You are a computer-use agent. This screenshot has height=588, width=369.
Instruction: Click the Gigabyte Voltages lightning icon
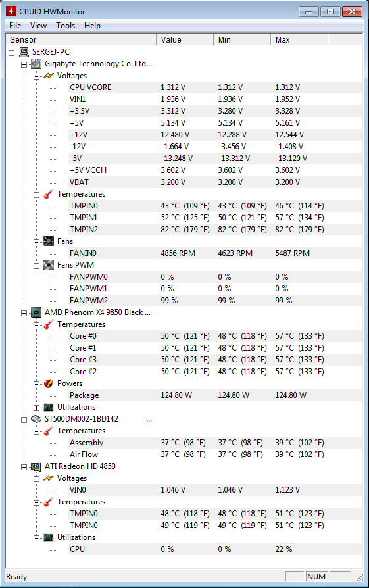pyautogui.click(x=49, y=76)
